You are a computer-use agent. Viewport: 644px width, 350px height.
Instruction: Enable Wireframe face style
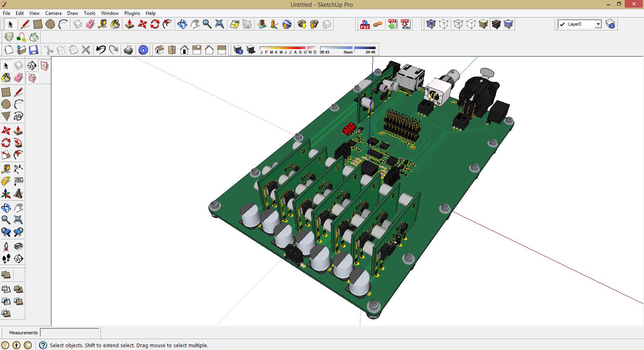(x=458, y=24)
